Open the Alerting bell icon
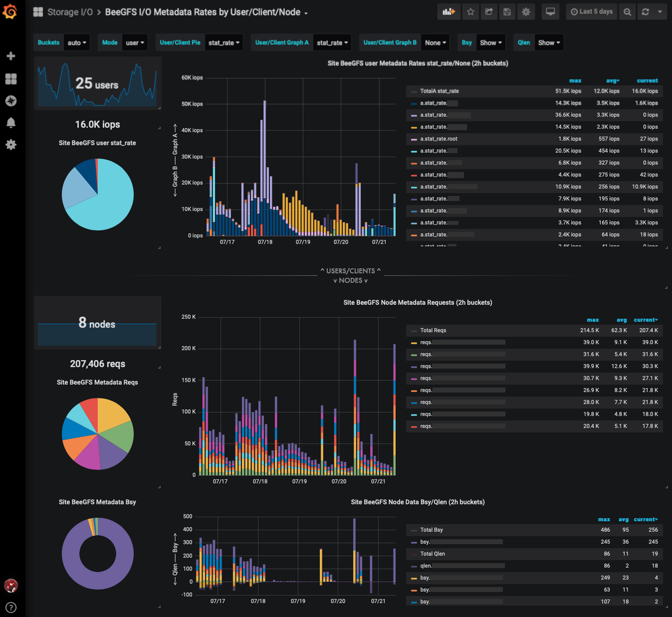 [x=11, y=123]
